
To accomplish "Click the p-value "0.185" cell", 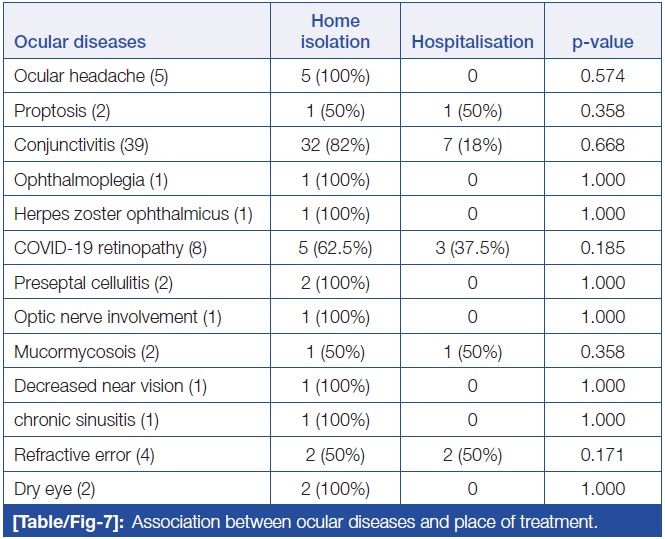I will pos(603,248).
